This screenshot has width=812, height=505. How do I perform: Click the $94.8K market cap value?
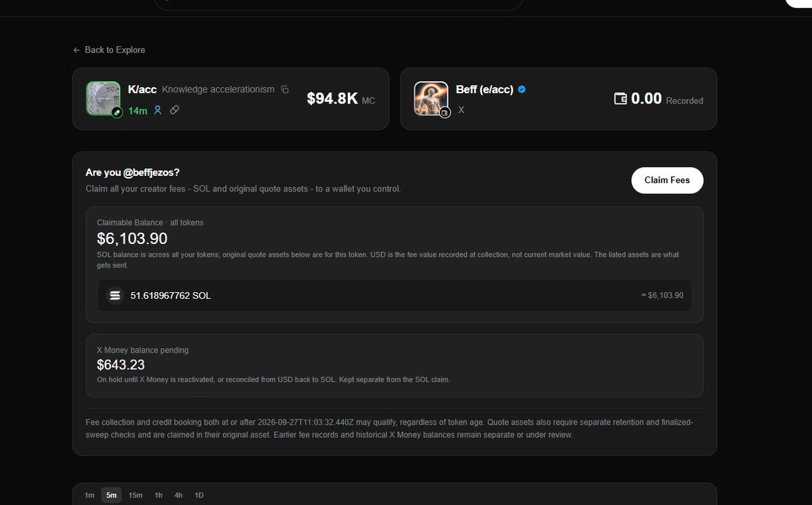[x=332, y=99]
